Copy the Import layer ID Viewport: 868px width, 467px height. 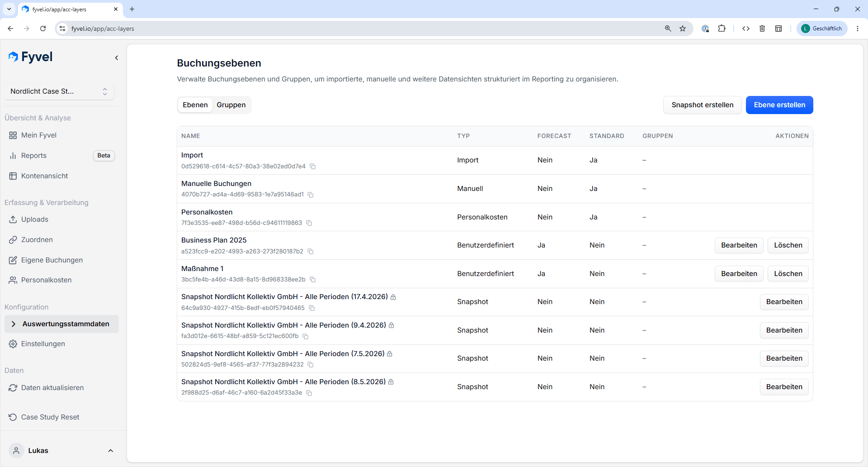[312, 167]
